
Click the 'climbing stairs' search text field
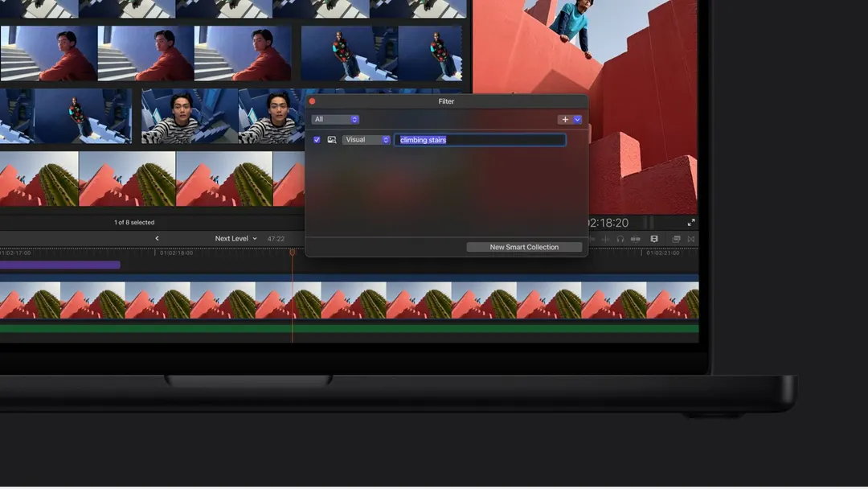pos(480,140)
